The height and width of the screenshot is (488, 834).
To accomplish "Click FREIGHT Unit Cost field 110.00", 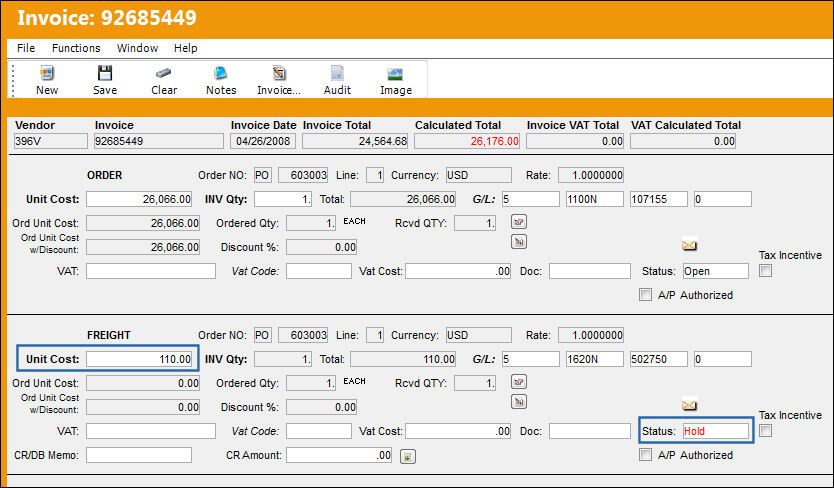I will (x=139, y=359).
